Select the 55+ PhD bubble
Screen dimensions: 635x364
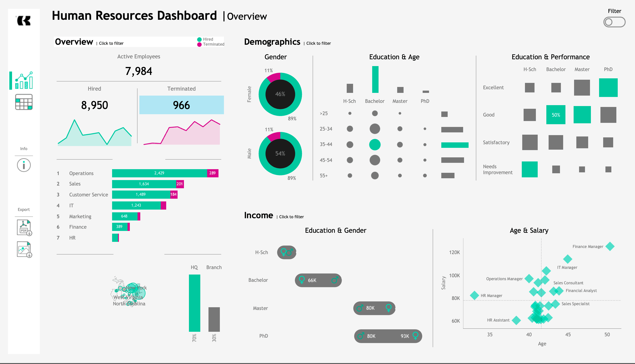click(x=425, y=176)
